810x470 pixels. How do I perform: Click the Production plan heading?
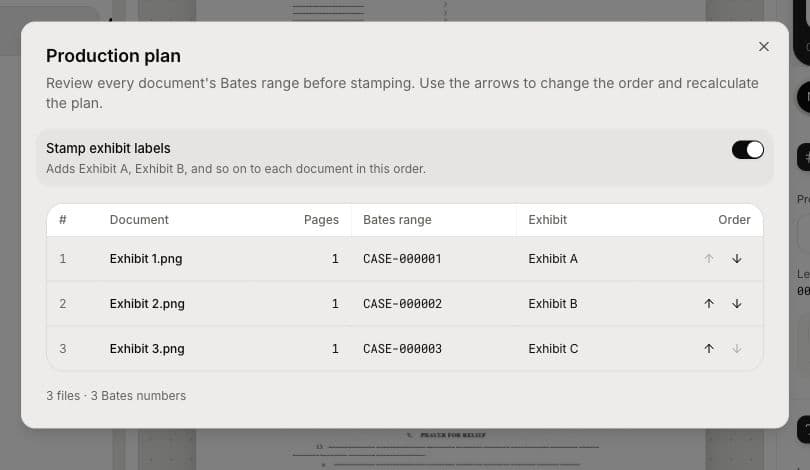[x=113, y=56]
